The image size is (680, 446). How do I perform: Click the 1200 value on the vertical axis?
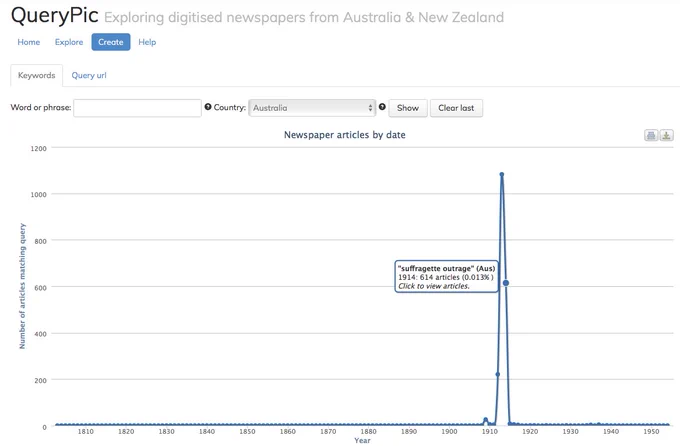39,148
